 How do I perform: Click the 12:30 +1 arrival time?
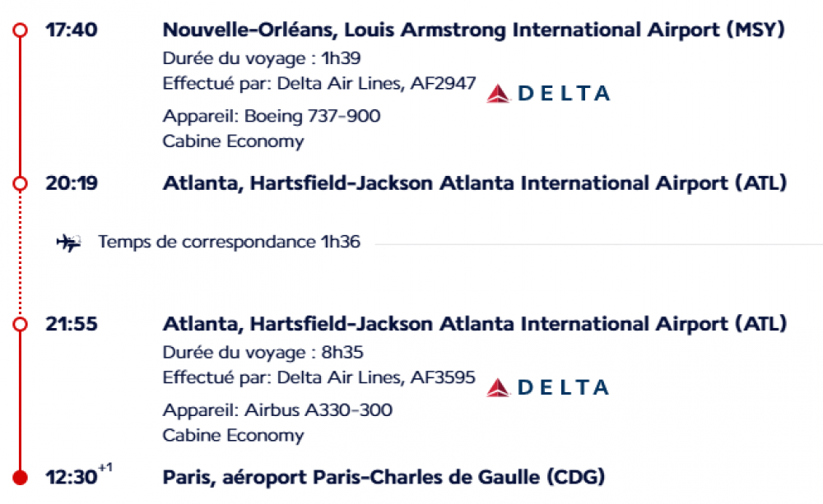[x=74, y=476]
